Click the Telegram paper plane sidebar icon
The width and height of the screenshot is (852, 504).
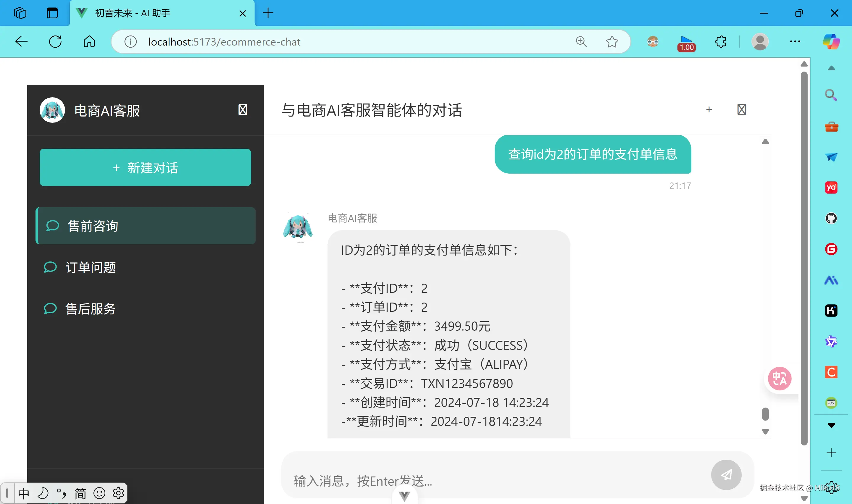click(x=831, y=157)
